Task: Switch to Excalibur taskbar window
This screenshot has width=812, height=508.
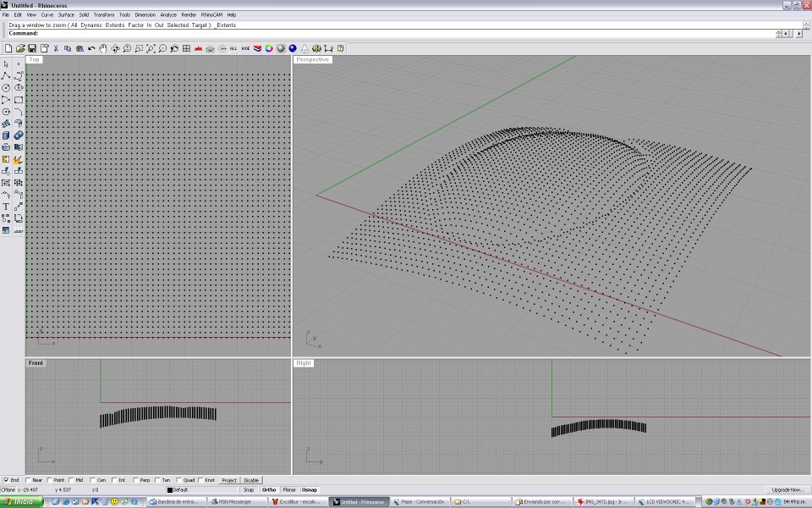Action: (298, 502)
